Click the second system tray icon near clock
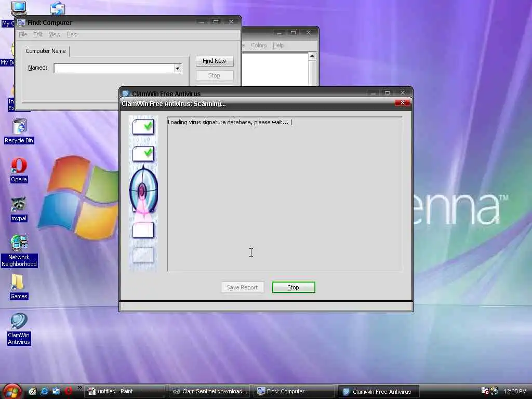This screenshot has width=532, height=399. 495,391
